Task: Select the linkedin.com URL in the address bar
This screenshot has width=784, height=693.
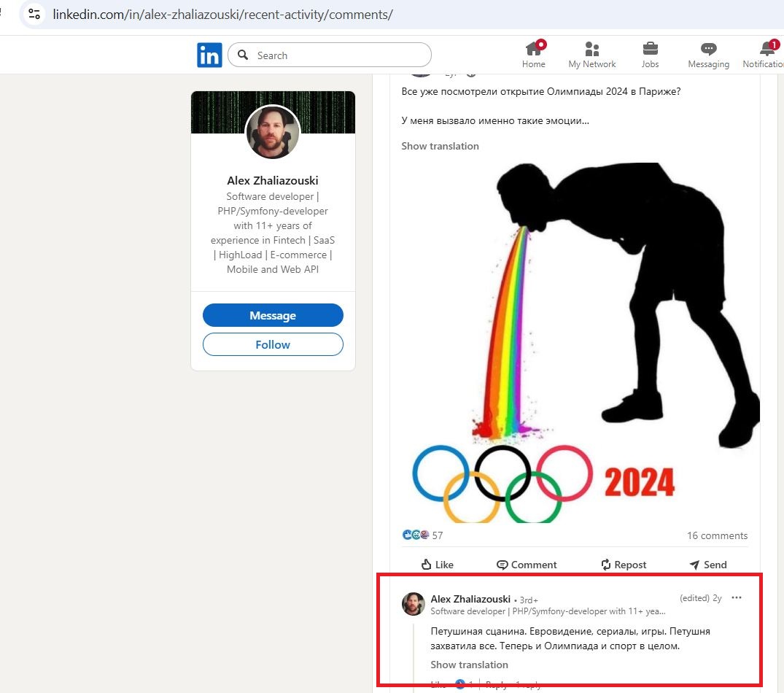Action: pyautogui.click(x=222, y=15)
